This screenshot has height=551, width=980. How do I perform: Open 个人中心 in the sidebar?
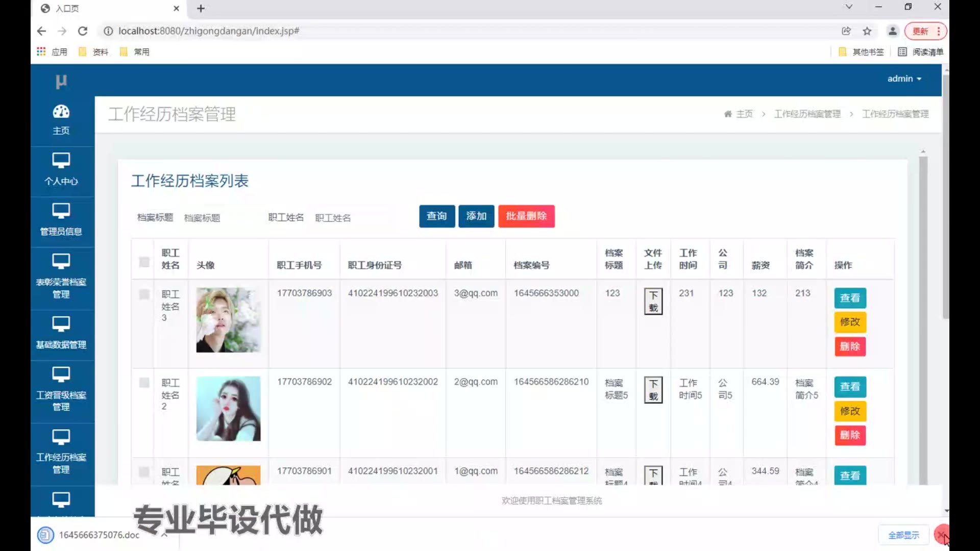point(61,170)
